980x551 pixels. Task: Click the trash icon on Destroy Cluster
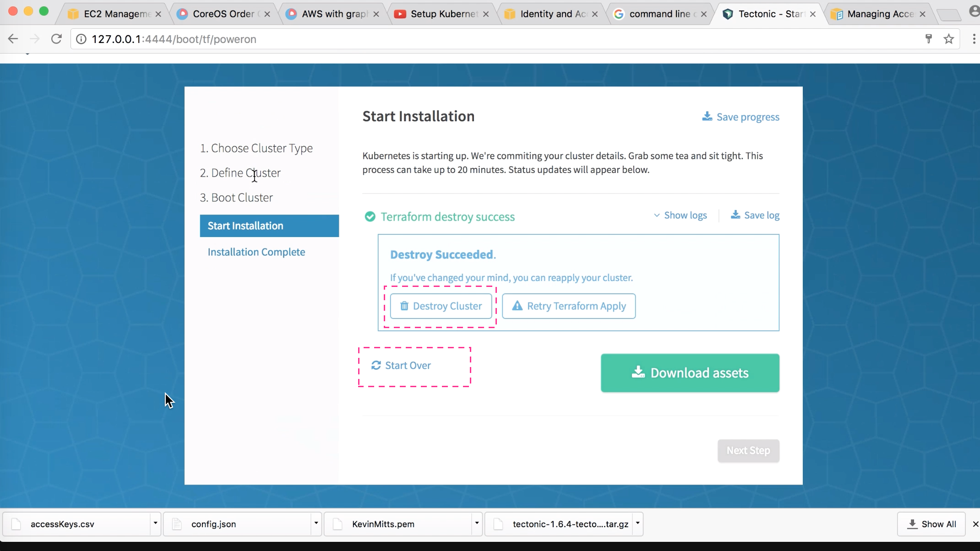pos(405,306)
